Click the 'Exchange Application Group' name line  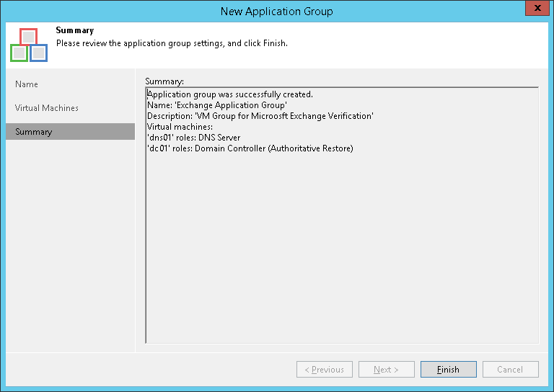point(217,105)
